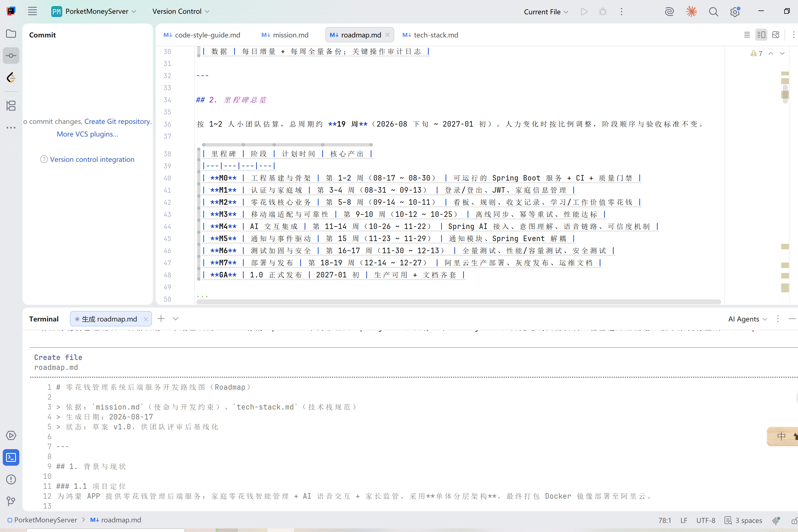Viewport: 798px width, 532px height.
Task: Click the **GA** table row text
Action: pos(334,275)
